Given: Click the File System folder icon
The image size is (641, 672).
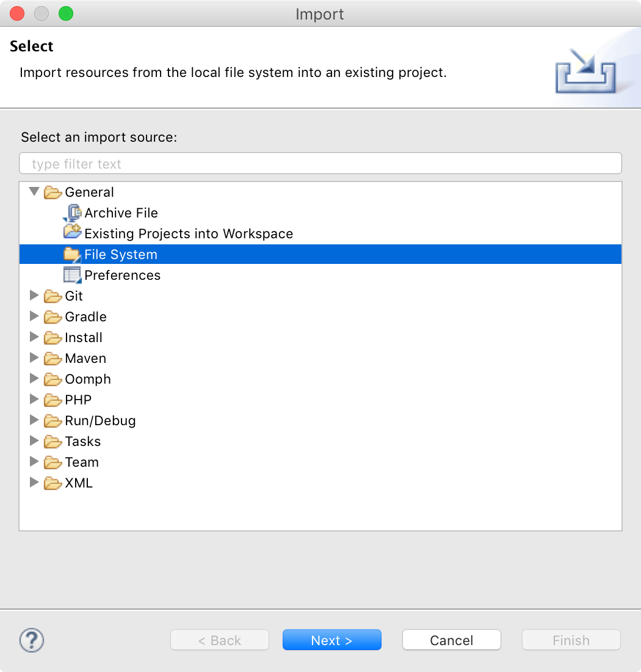Looking at the screenshot, I should (72, 254).
